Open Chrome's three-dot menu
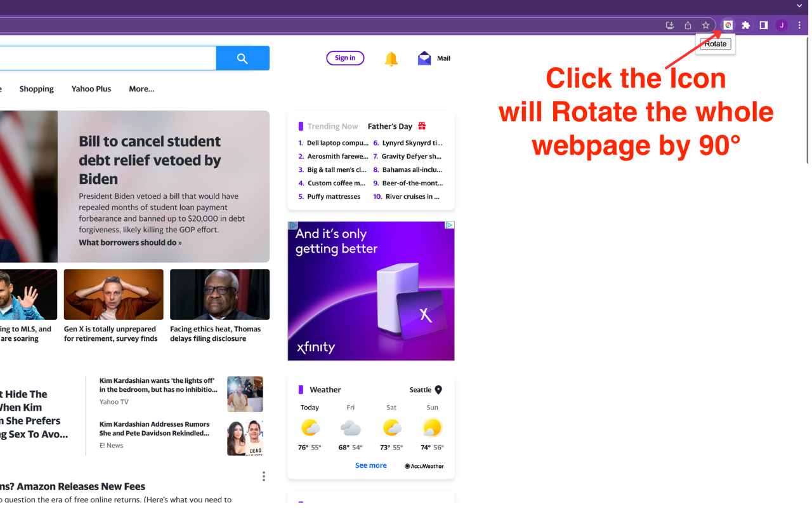Image resolution: width=812 pixels, height=508 pixels. [x=799, y=25]
